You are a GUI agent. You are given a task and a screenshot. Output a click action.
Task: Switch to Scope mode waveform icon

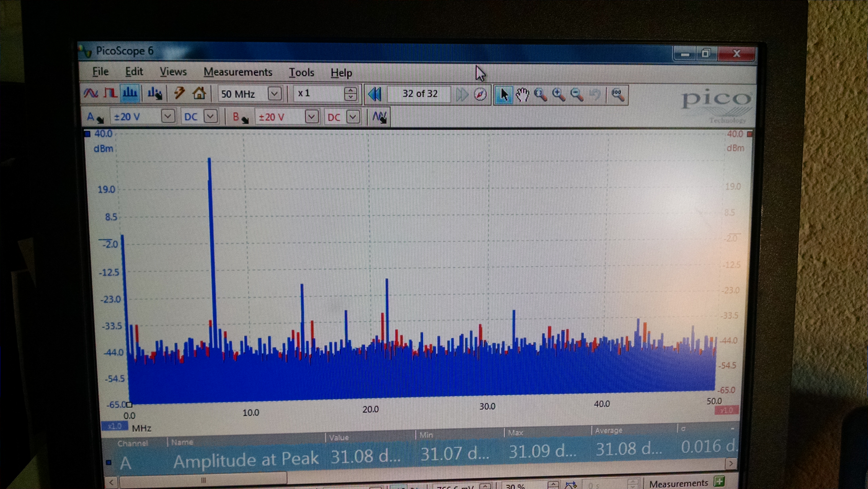(91, 93)
